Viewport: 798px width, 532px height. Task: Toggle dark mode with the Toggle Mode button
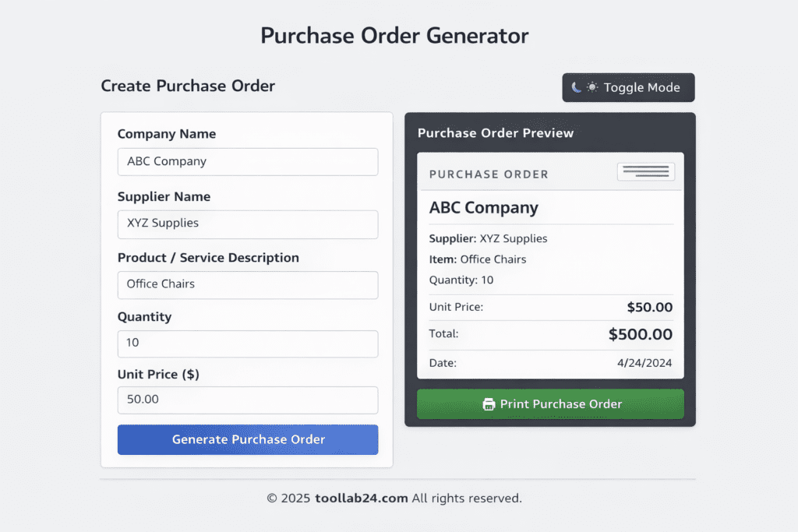click(x=628, y=87)
